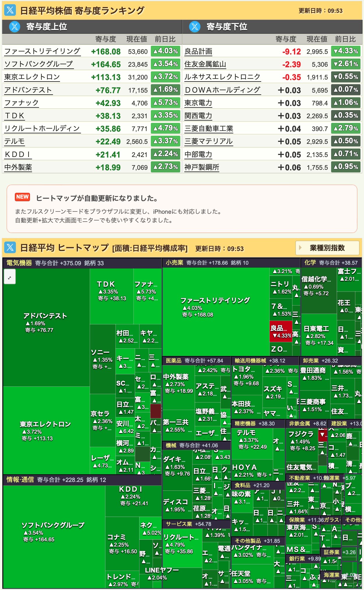364x590 pixels.
Task: Click X share icon next to 寄与度下位
Action: [x=195, y=27]
